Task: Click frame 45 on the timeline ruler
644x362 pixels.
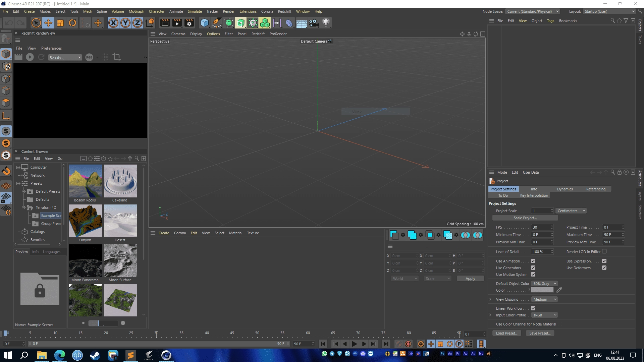Action: [232, 333]
